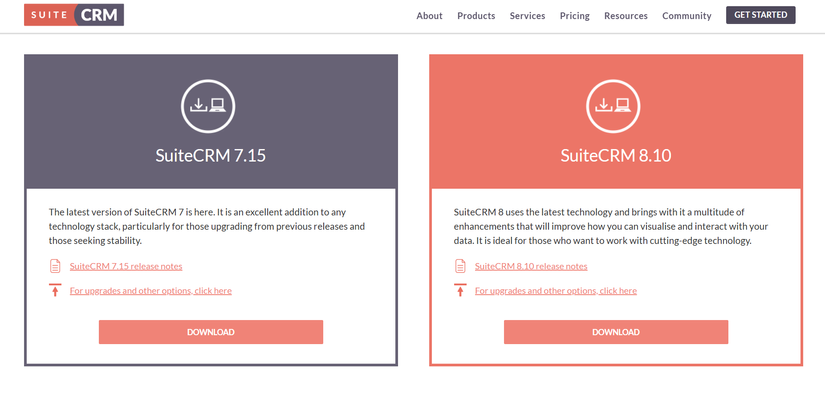825x393 pixels.
Task: Expand the Services navigation item
Action: (x=527, y=16)
